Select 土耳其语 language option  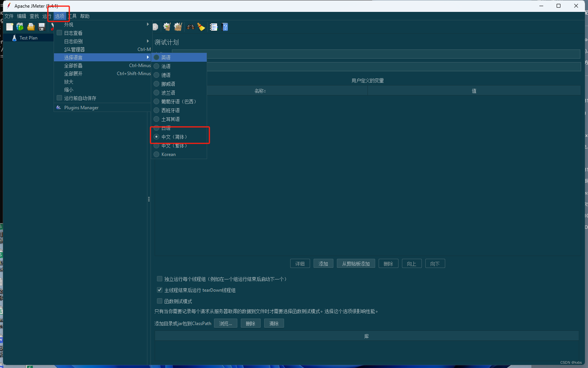point(179,119)
